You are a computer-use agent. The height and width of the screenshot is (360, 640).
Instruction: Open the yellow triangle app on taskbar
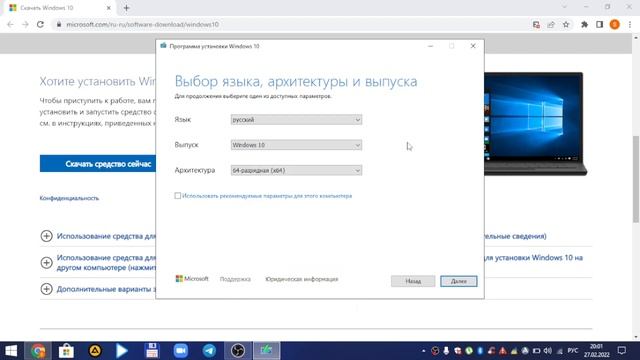pos(95,351)
